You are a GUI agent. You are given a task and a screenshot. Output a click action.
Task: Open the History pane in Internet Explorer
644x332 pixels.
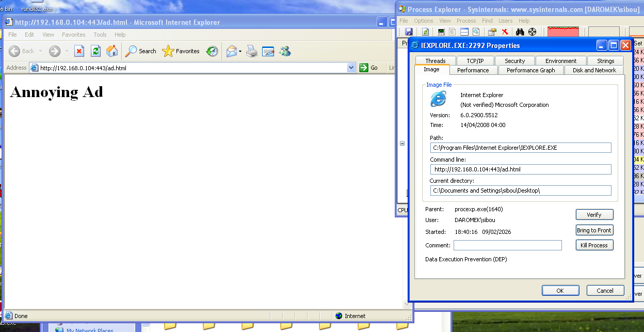point(212,51)
